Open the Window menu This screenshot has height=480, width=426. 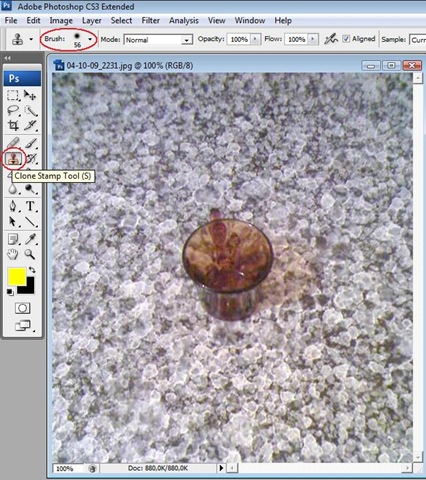[x=250, y=21]
